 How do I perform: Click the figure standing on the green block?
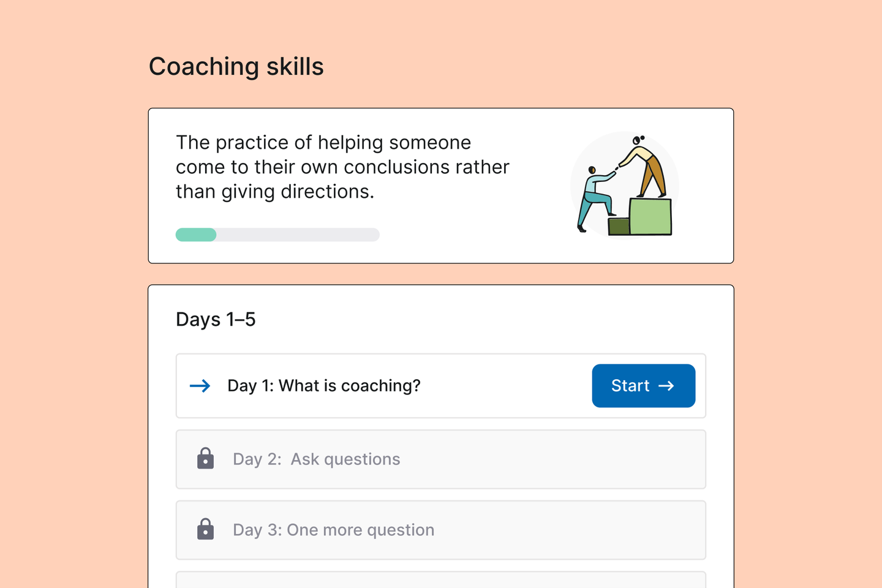coord(643,165)
